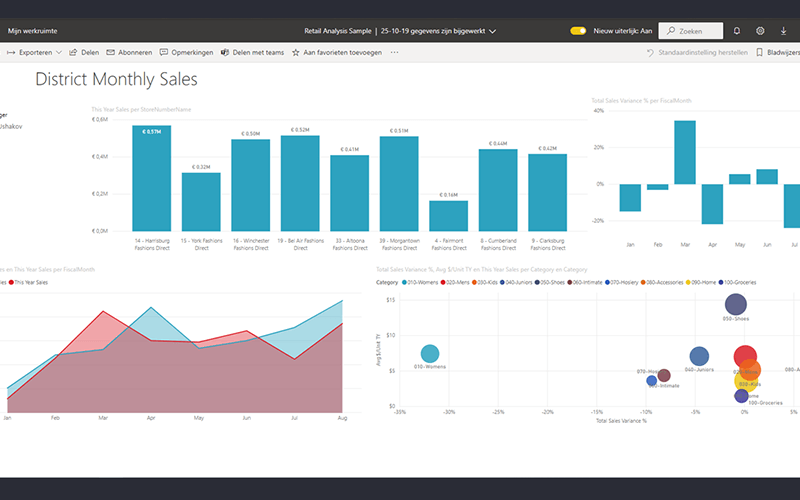Click the 070-Hosiery legend entry

[x=621, y=282]
